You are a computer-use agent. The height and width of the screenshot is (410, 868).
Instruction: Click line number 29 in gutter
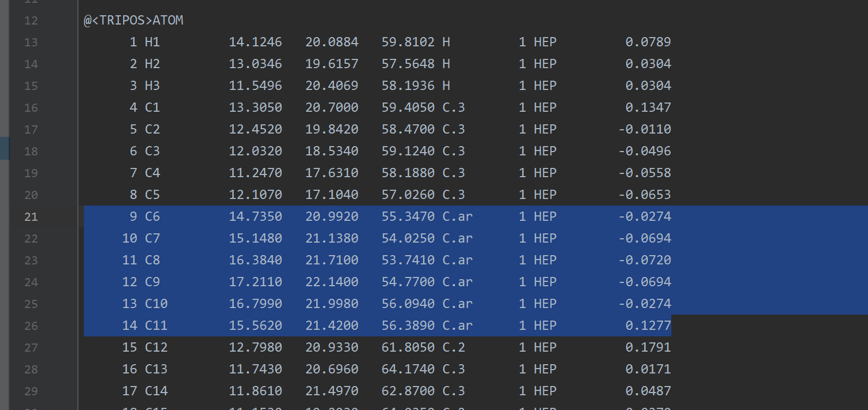31,391
